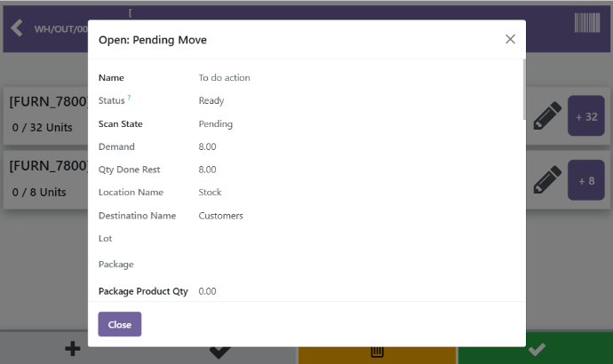Click the back arrow next to WH/OUT
The image size is (613, 364).
(17, 28)
